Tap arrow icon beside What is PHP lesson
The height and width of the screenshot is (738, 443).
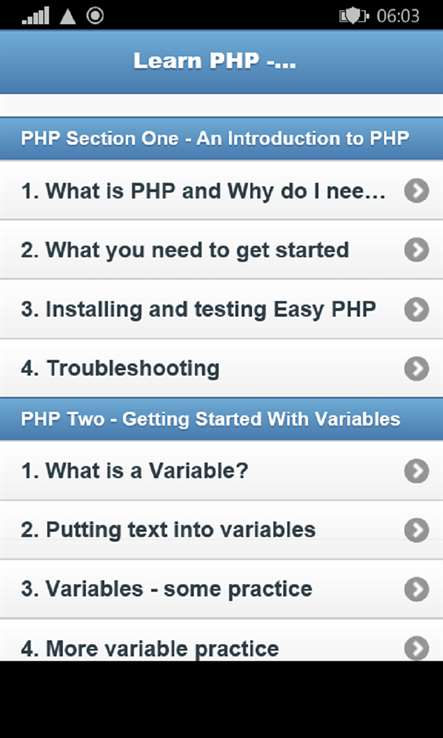tap(417, 191)
